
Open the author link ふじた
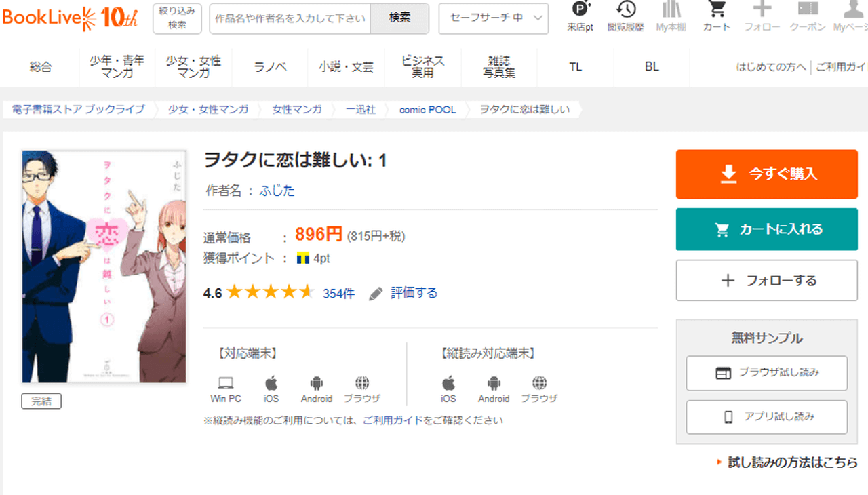pyautogui.click(x=277, y=191)
